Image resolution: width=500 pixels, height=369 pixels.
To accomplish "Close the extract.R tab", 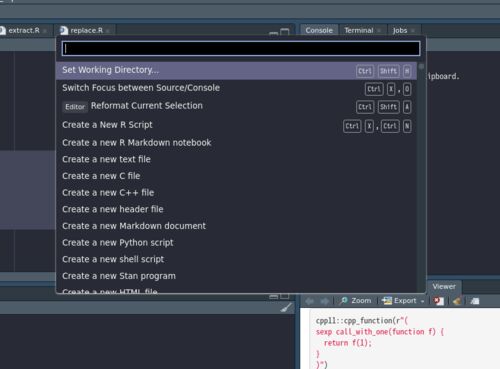I will [45, 31].
